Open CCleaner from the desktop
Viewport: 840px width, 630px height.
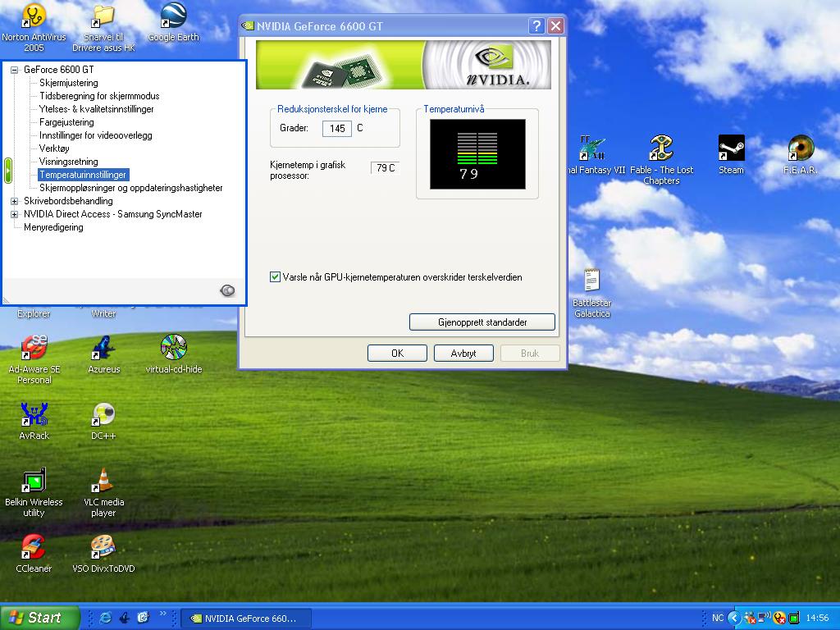pos(34,554)
